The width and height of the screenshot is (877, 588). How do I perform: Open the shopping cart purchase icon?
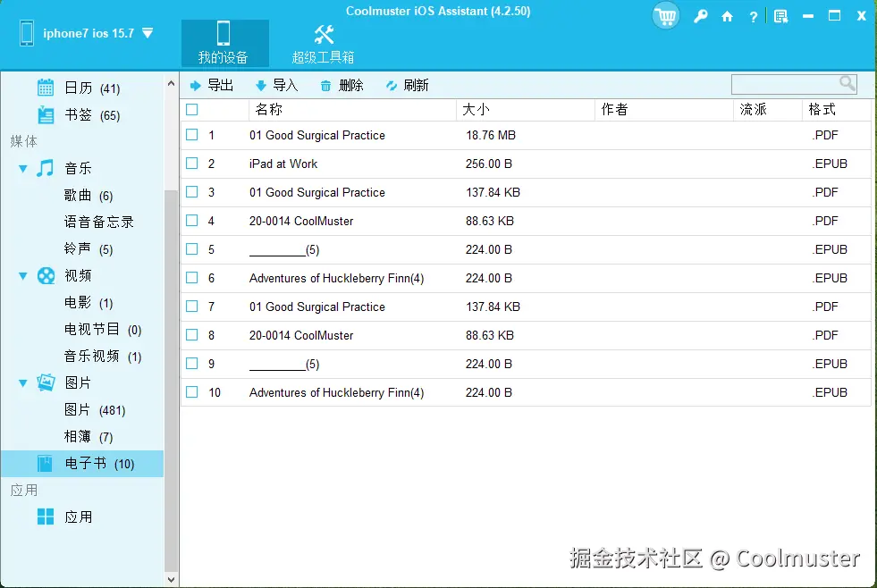coord(666,16)
